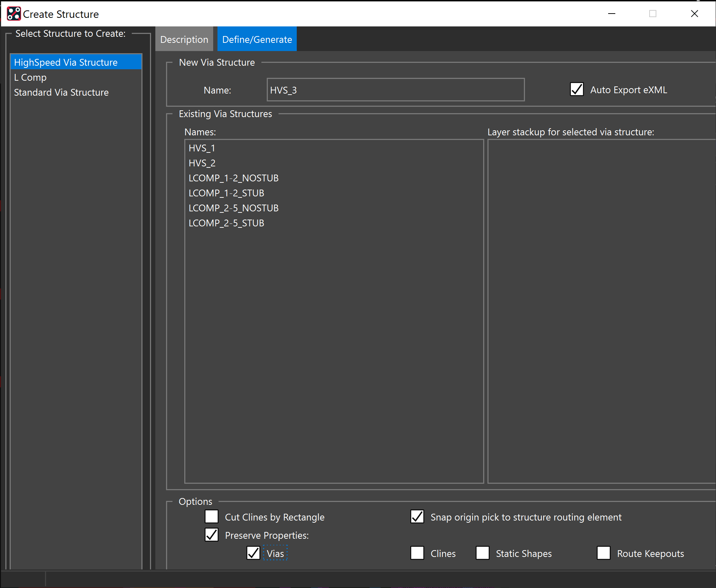Open the Define/Generate tab
This screenshot has height=588, width=716.
[x=257, y=39]
